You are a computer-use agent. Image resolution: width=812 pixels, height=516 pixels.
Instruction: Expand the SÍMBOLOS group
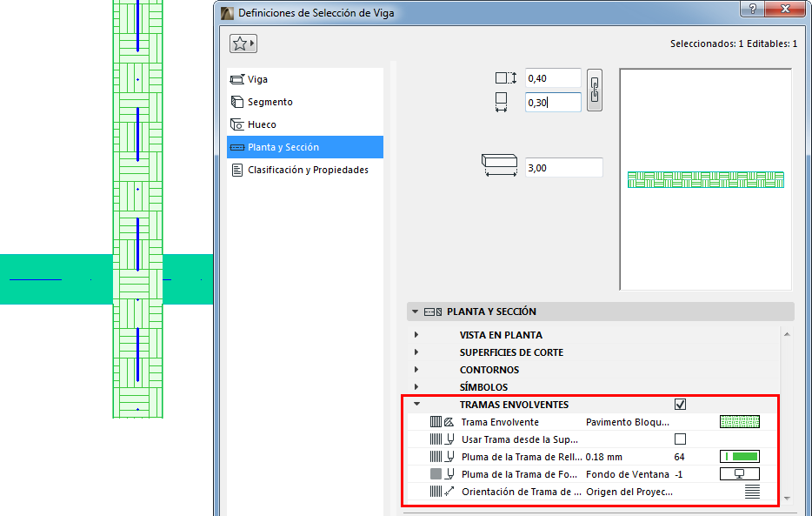point(416,387)
